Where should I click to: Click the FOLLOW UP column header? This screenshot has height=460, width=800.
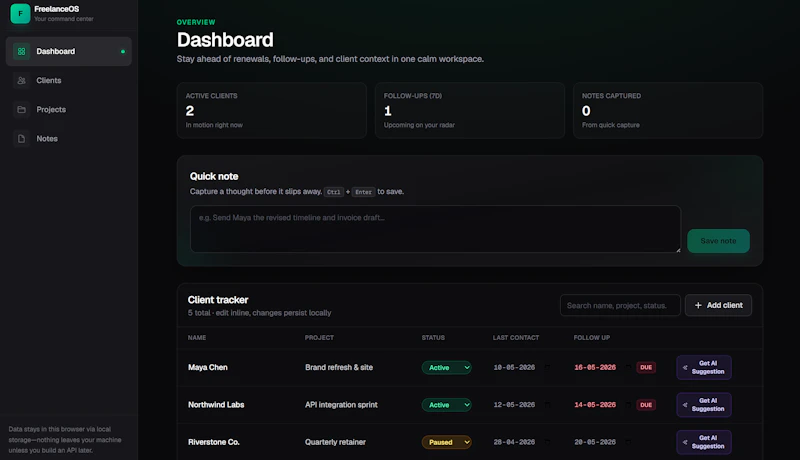(592, 338)
